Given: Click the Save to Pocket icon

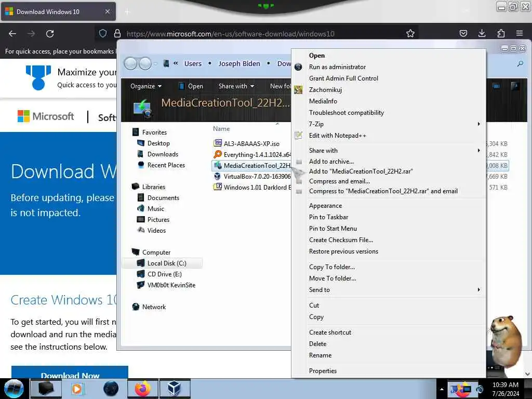Looking at the screenshot, I should [463, 33].
